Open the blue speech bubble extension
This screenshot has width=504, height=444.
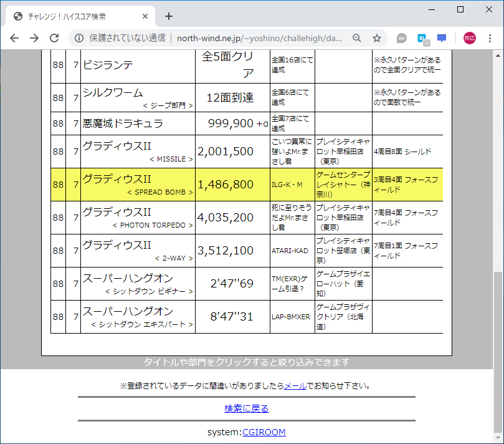(x=442, y=38)
